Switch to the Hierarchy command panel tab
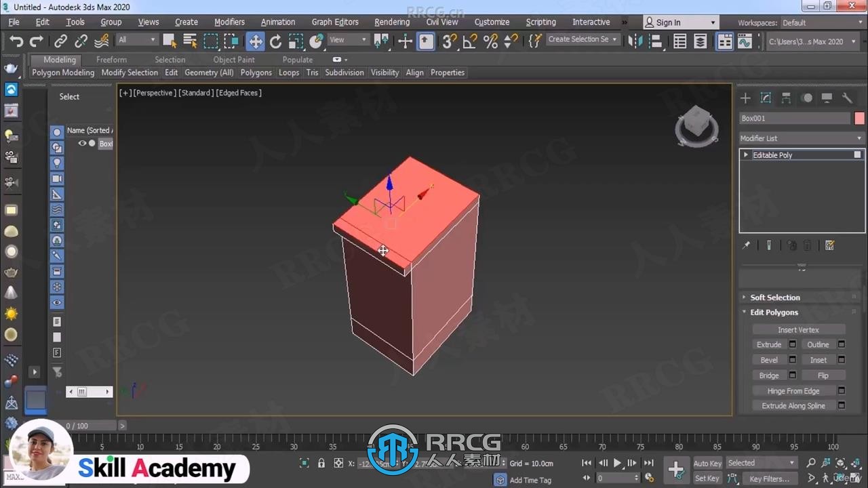This screenshot has height=488, width=868. click(x=786, y=98)
